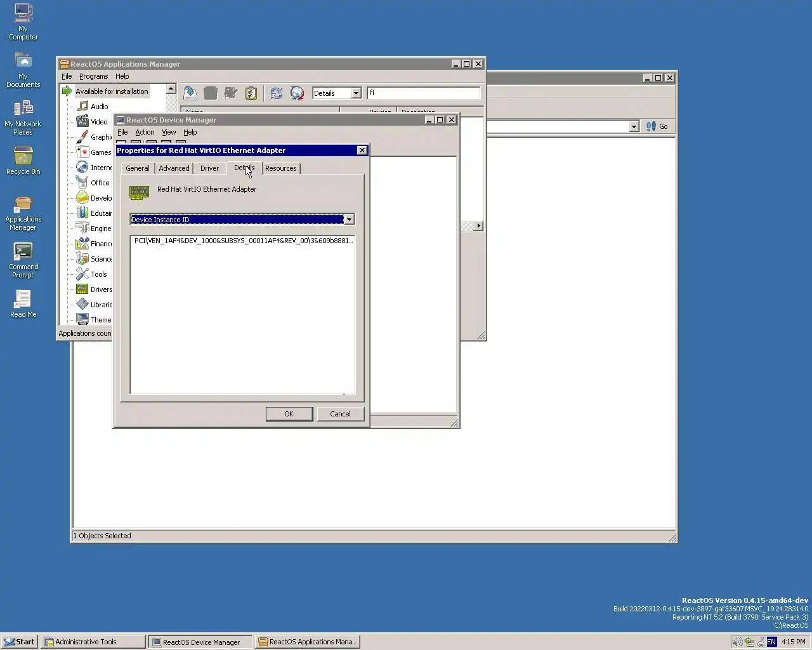The width and height of the screenshot is (812, 650).
Task: Select the Themes category icon
Action: [x=82, y=319]
